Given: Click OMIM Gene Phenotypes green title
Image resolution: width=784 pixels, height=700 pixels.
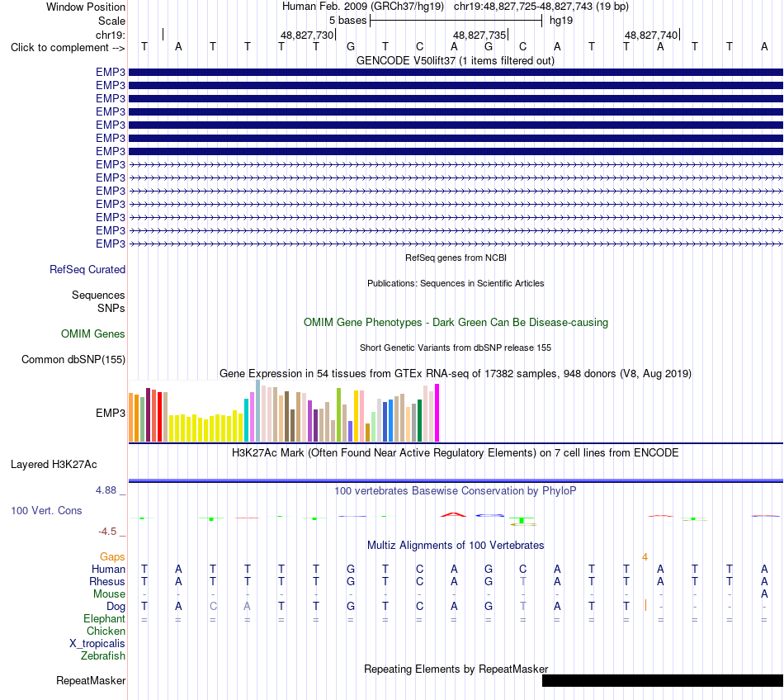Looking at the screenshot, I should click(456, 323).
